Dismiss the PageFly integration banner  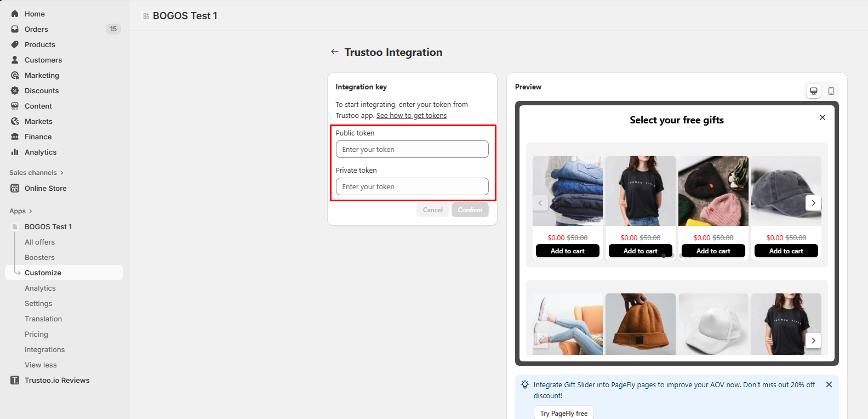click(x=829, y=384)
